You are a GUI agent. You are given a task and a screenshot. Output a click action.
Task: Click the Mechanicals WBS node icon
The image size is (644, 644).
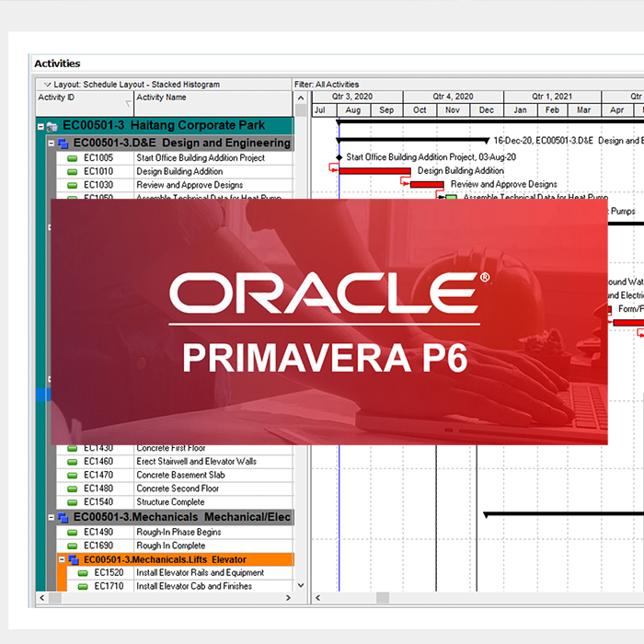(63, 518)
